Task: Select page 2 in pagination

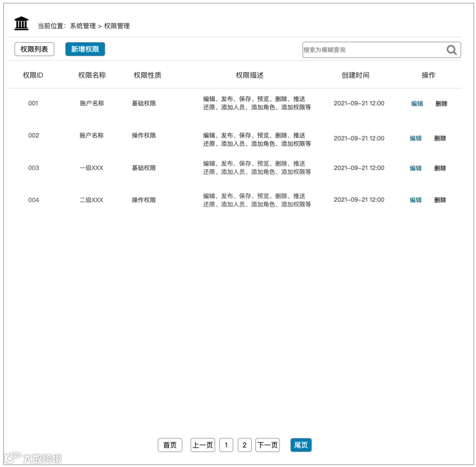Action: tap(245, 445)
